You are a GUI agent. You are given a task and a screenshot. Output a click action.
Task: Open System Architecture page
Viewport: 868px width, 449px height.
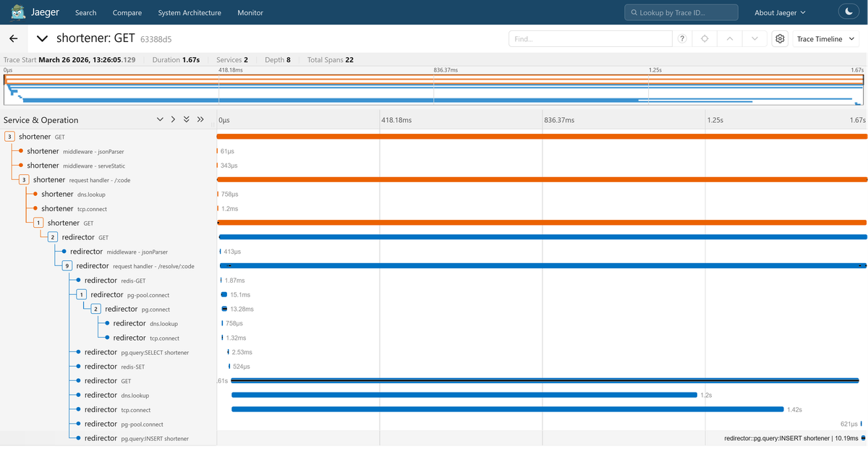[190, 12]
